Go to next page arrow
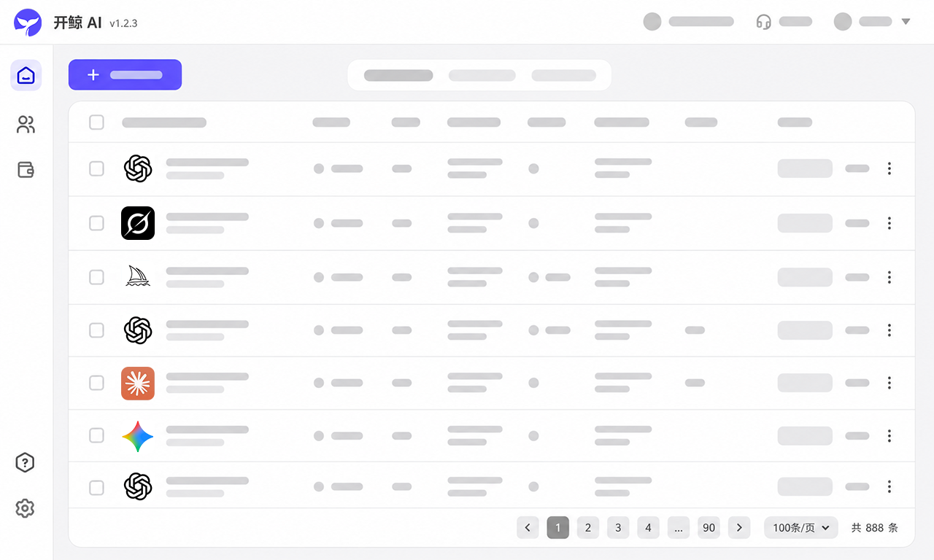Viewport: 934px width, 560px height. (x=739, y=527)
